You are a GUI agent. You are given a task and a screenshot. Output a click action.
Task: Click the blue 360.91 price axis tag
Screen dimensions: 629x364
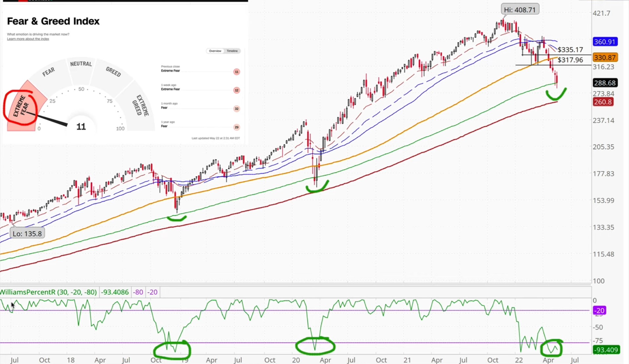tap(605, 42)
